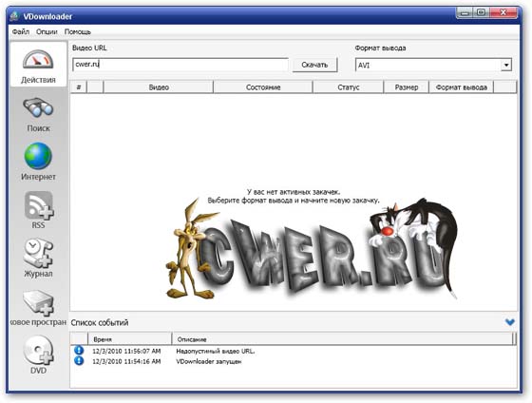The image size is (532, 403).
Task: Open the Действия gauge panel
Action: click(x=38, y=66)
